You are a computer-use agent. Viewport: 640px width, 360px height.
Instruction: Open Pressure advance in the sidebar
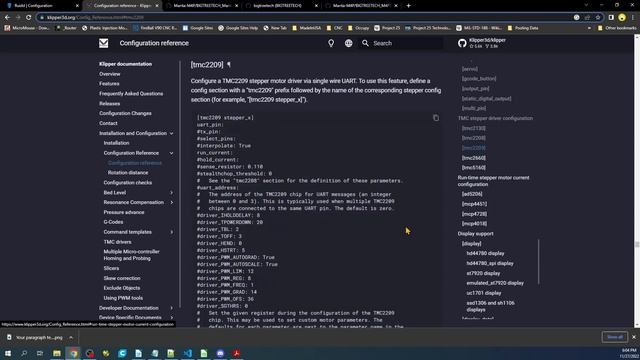(x=124, y=212)
